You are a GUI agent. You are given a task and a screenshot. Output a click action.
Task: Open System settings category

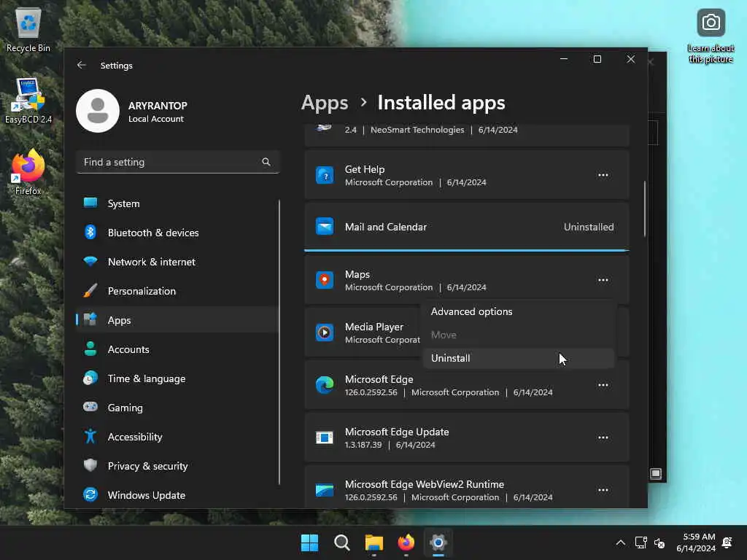[x=177, y=203]
